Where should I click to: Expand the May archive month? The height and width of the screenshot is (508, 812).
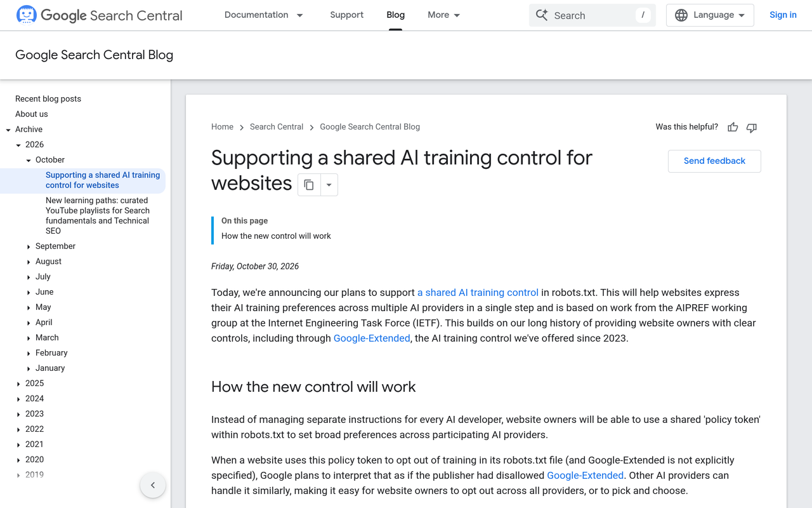coord(29,307)
